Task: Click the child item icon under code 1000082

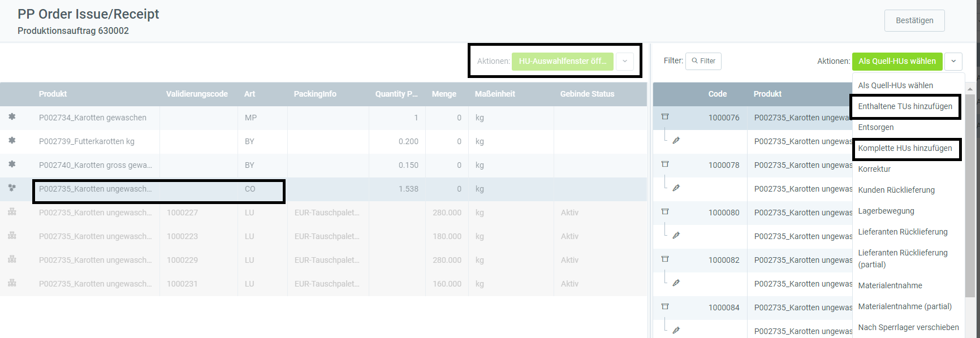Action: pos(676,283)
